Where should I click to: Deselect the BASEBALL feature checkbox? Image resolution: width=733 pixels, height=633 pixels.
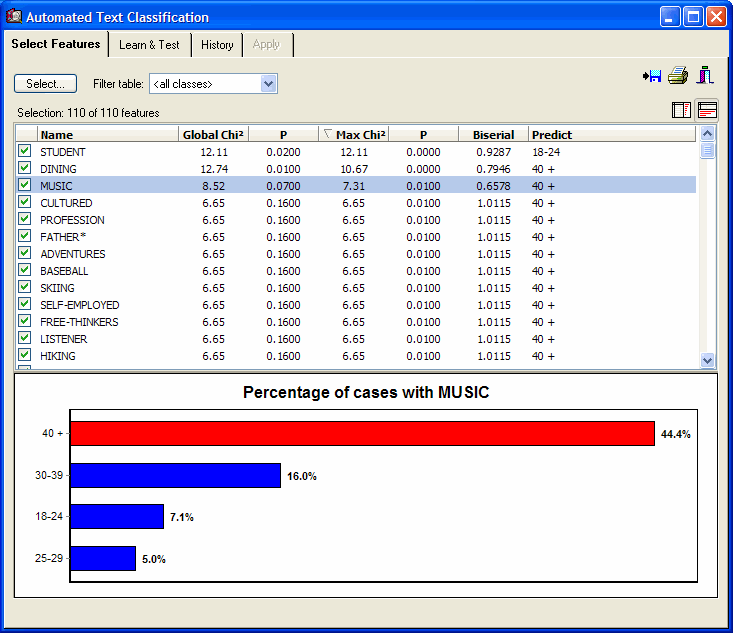(x=25, y=270)
